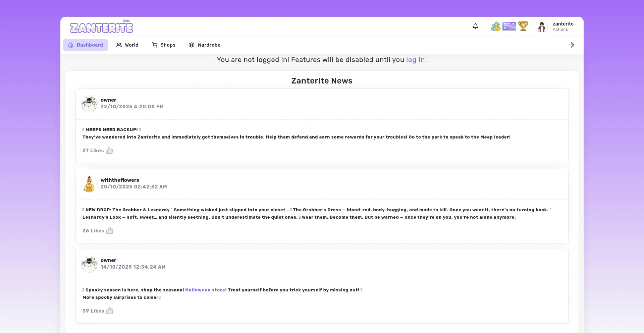Like the Spooky season Halloween post
Screen dimensions: 644x333
[x=110, y=311]
